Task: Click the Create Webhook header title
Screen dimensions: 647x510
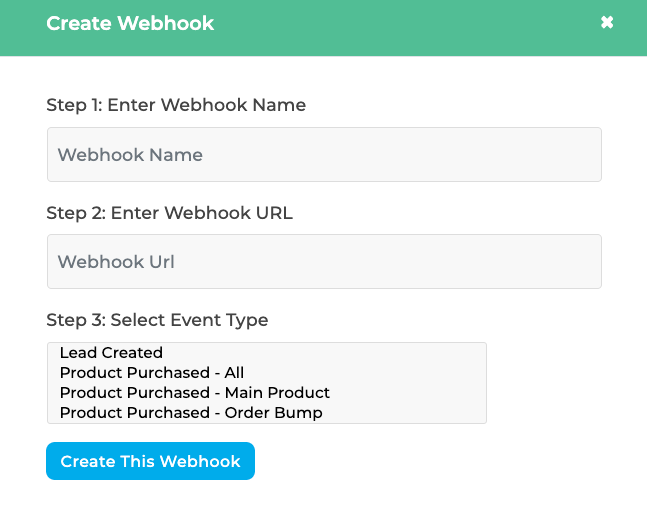Action: [x=130, y=23]
